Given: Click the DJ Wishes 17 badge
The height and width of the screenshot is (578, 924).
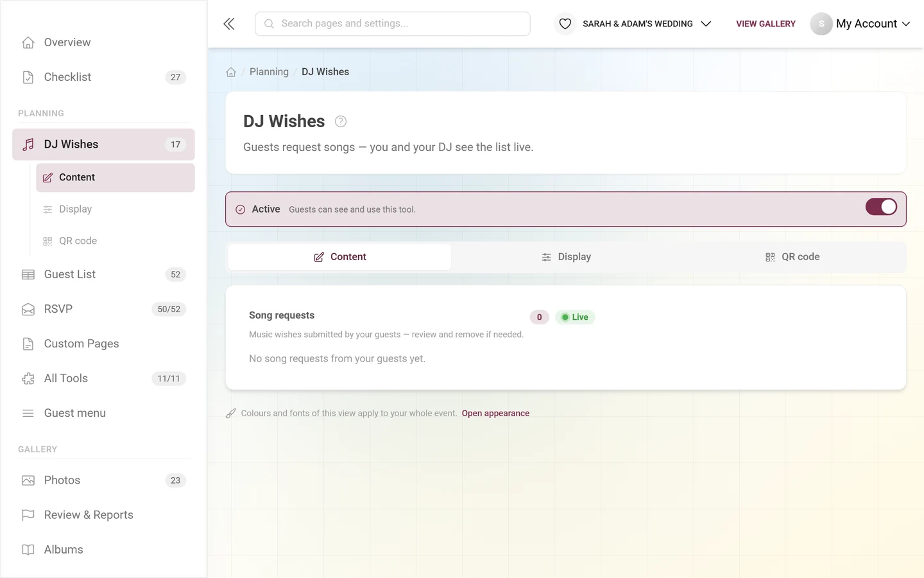Looking at the screenshot, I should coord(176,144).
